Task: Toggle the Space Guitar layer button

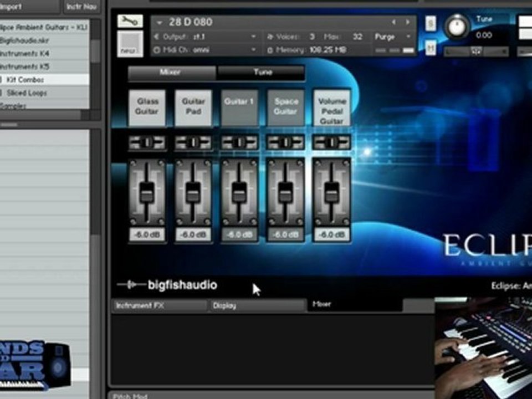Action: click(x=286, y=107)
